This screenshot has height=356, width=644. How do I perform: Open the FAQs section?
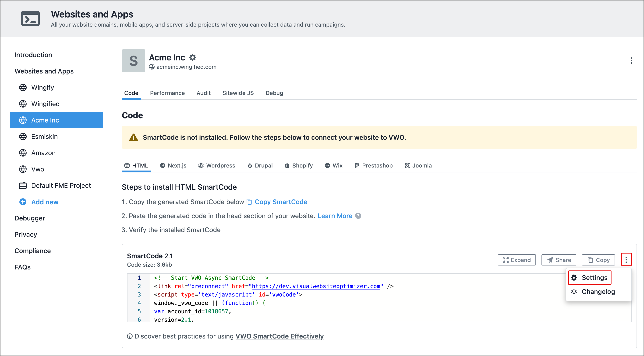click(22, 267)
